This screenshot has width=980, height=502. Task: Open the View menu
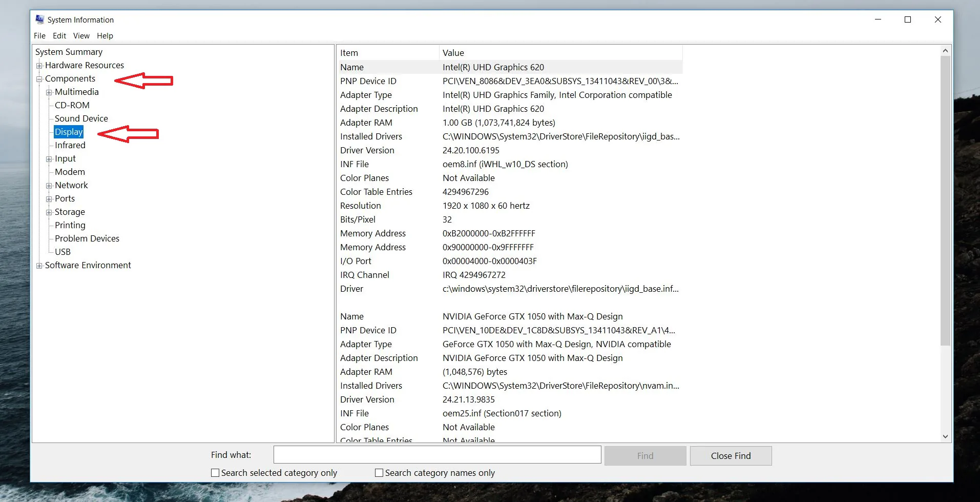pos(81,36)
